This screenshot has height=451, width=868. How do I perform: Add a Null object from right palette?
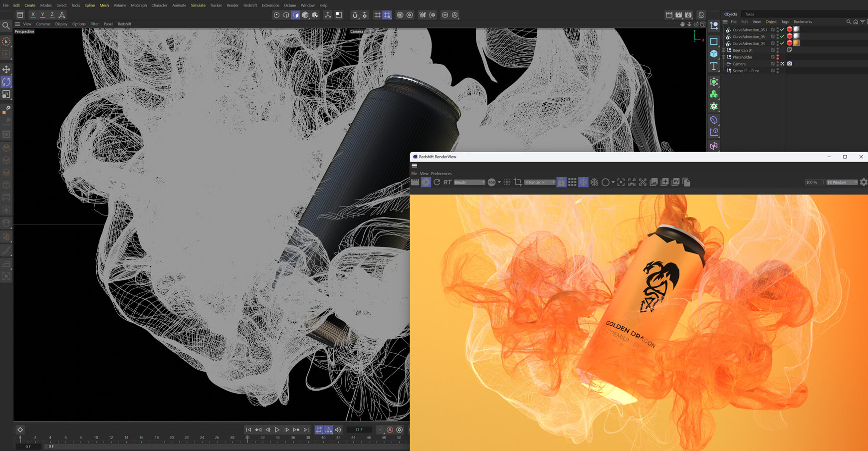714,25
